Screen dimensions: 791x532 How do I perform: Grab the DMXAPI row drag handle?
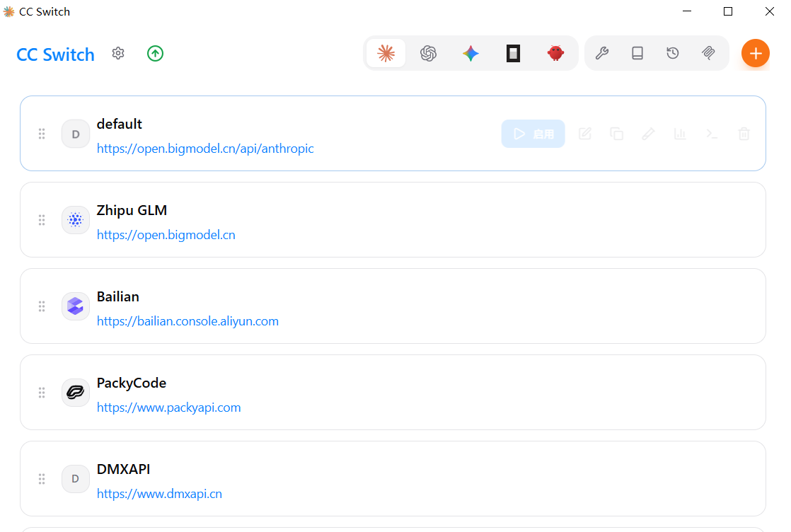tap(42, 478)
